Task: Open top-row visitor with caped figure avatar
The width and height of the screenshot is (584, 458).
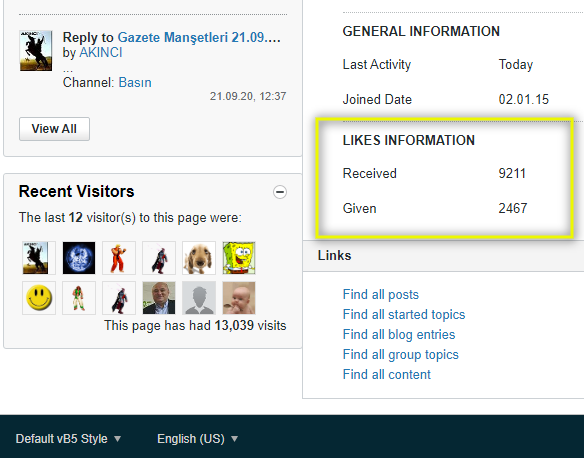Action: tap(159, 258)
